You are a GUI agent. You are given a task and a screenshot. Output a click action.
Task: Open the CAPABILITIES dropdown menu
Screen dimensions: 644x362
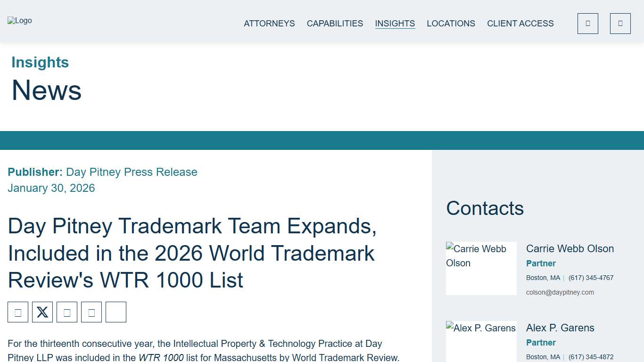335,23
